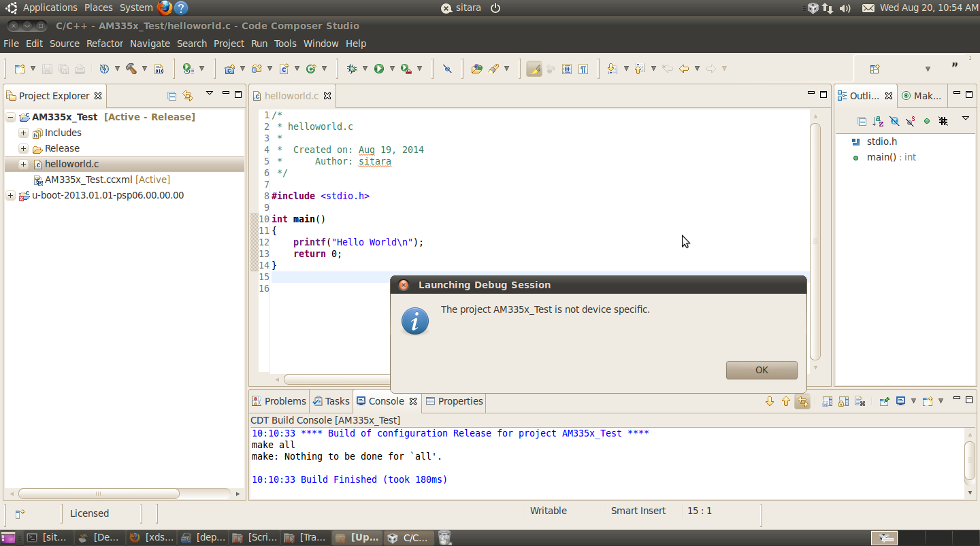Click the Open Type folder icon
980x546 pixels.
(476, 69)
